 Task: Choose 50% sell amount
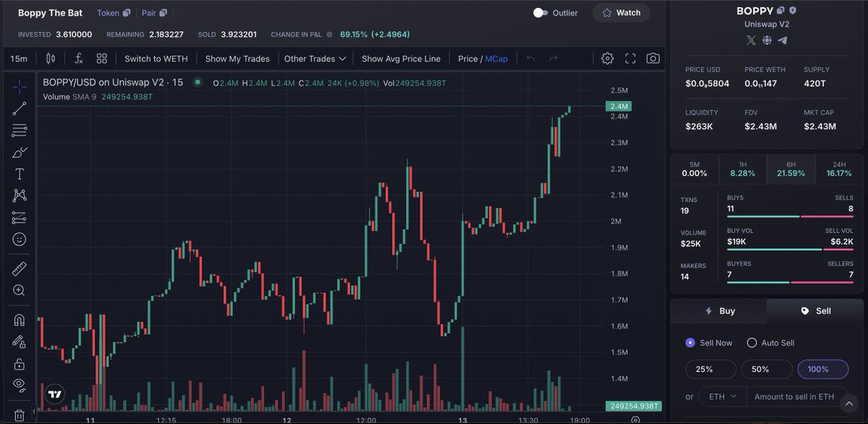tap(767, 369)
